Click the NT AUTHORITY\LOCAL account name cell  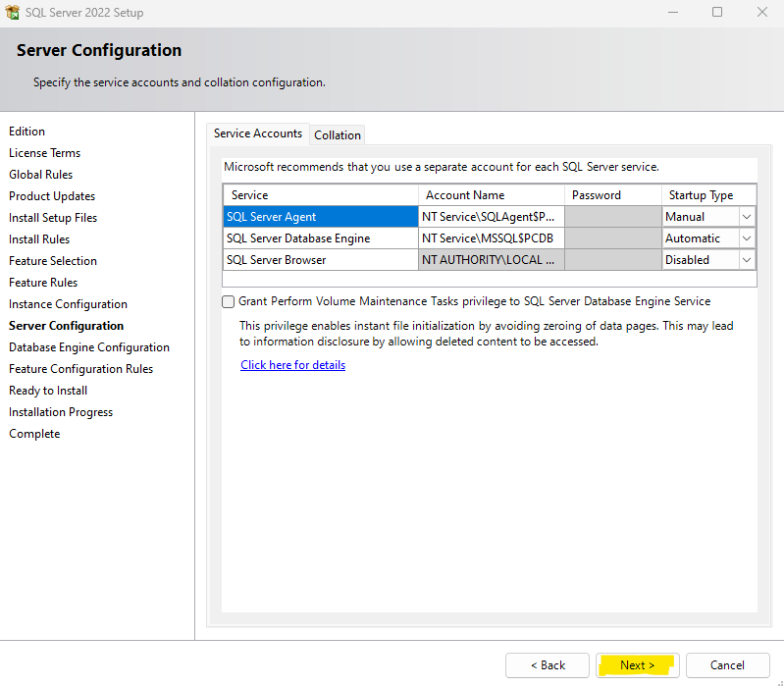pyautogui.click(x=492, y=260)
